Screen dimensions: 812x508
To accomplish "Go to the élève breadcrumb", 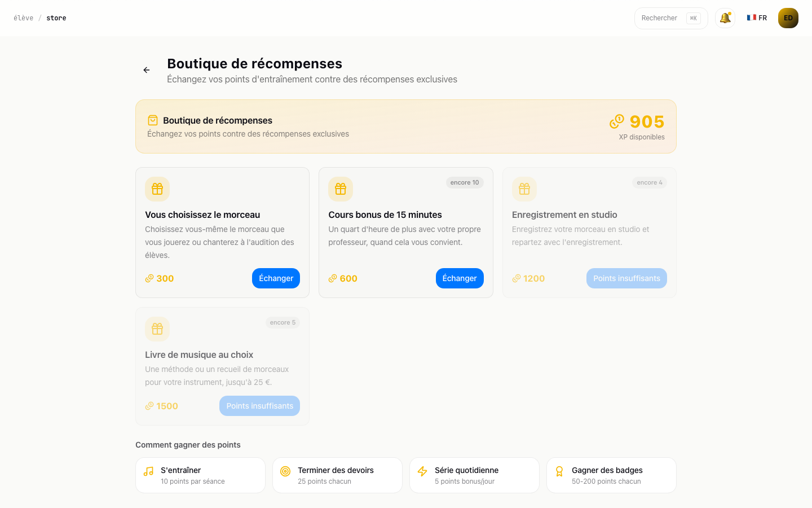I will pyautogui.click(x=23, y=18).
